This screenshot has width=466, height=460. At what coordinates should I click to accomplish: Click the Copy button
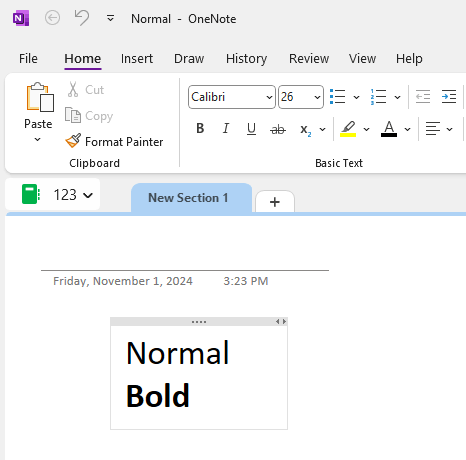[89, 116]
